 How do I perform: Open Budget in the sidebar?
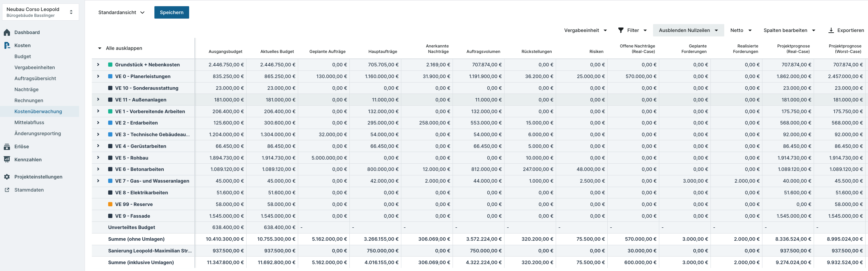pyautogui.click(x=23, y=56)
